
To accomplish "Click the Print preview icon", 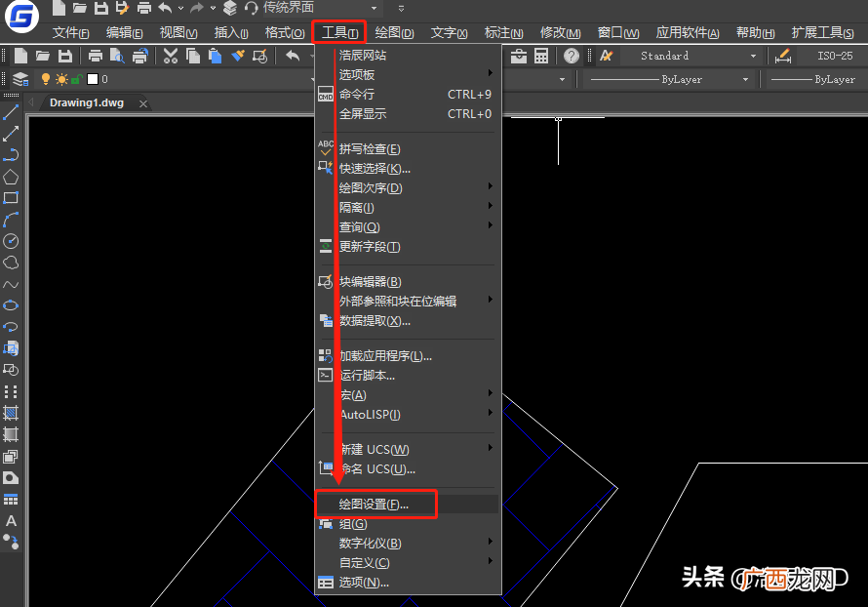I will [117, 56].
